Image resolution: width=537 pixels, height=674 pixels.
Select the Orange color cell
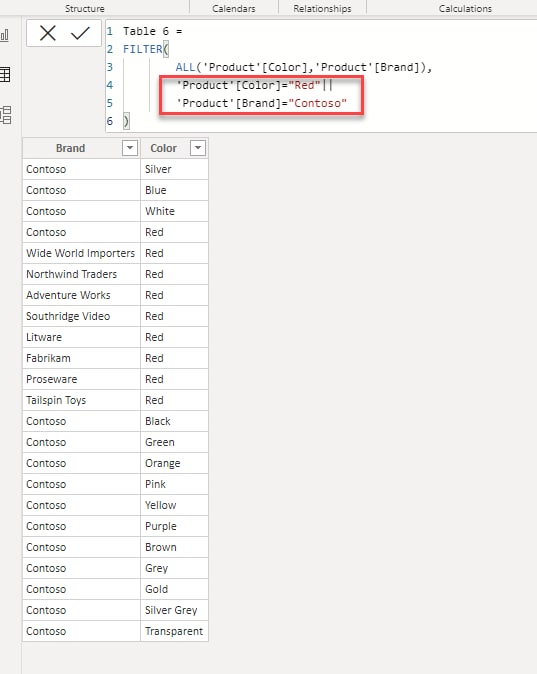[x=174, y=464]
